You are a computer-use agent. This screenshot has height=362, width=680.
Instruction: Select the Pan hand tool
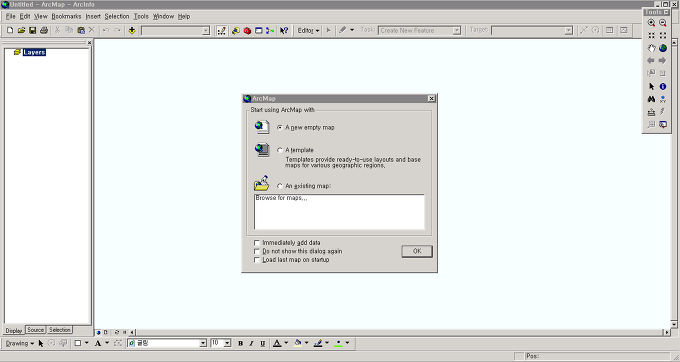click(x=651, y=48)
